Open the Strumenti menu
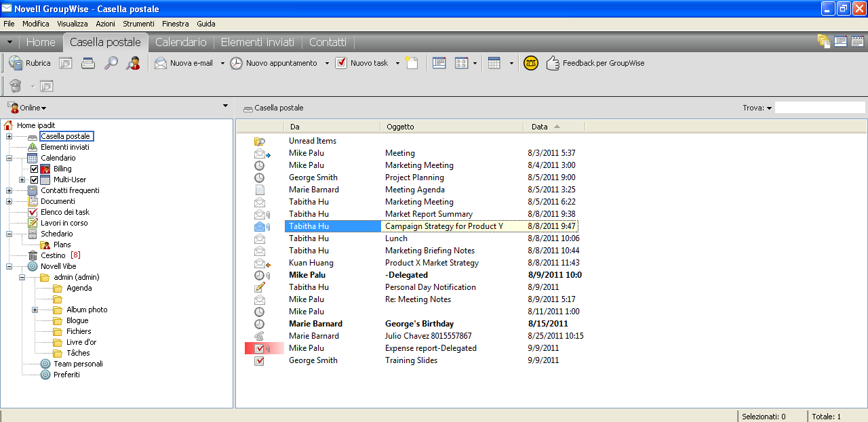The image size is (868, 422). point(138,24)
